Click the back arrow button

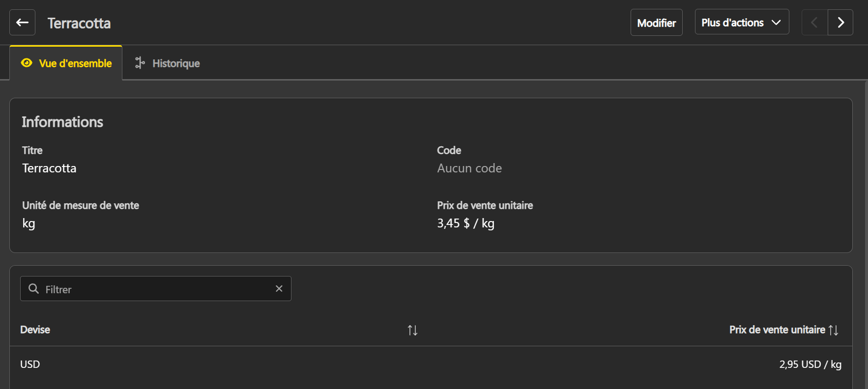coord(22,23)
